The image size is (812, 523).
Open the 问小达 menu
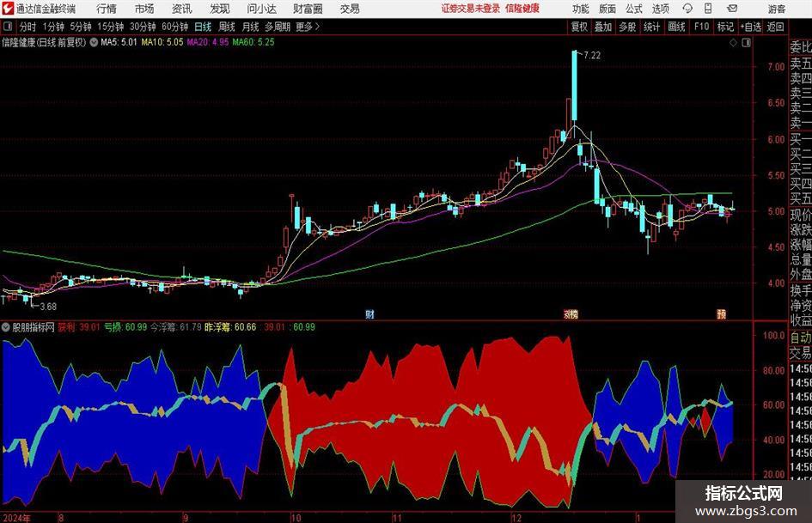tap(261, 9)
